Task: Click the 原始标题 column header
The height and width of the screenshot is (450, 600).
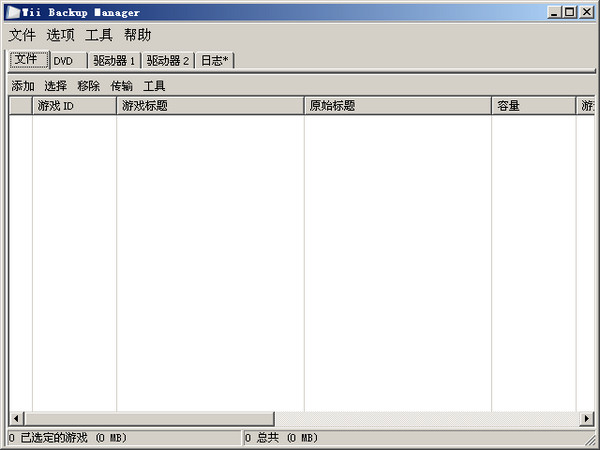Action: click(397, 105)
